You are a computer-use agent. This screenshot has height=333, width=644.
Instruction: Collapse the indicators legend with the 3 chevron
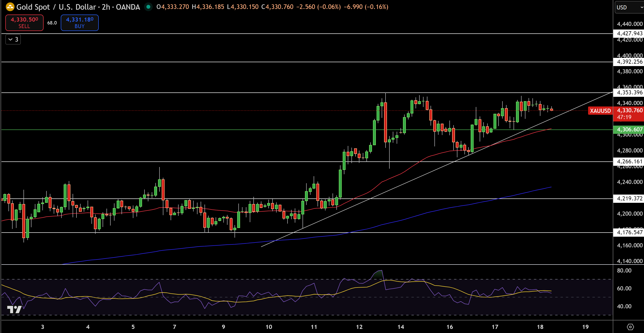[x=13, y=39]
